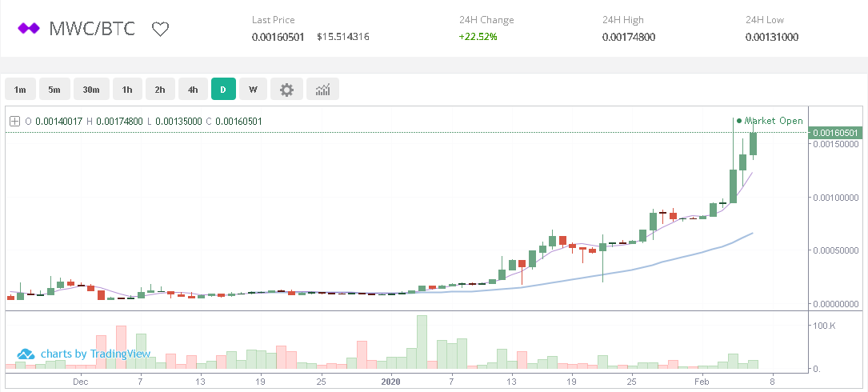The width and height of the screenshot is (868, 392).
Task: Click the last price 0.00160501 value
Action: click(x=278, y=38)
